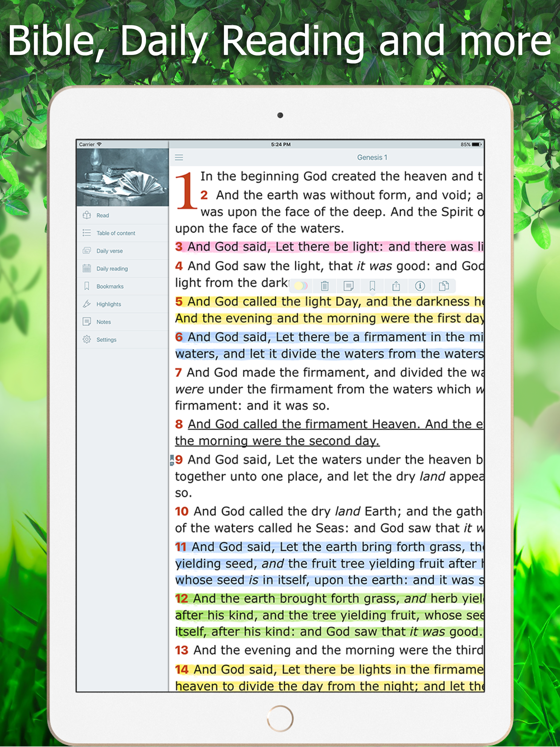The height and width of the screenshot is (747, 560).
Task: Copy verse with the copy icon
Action: (444, 286)
